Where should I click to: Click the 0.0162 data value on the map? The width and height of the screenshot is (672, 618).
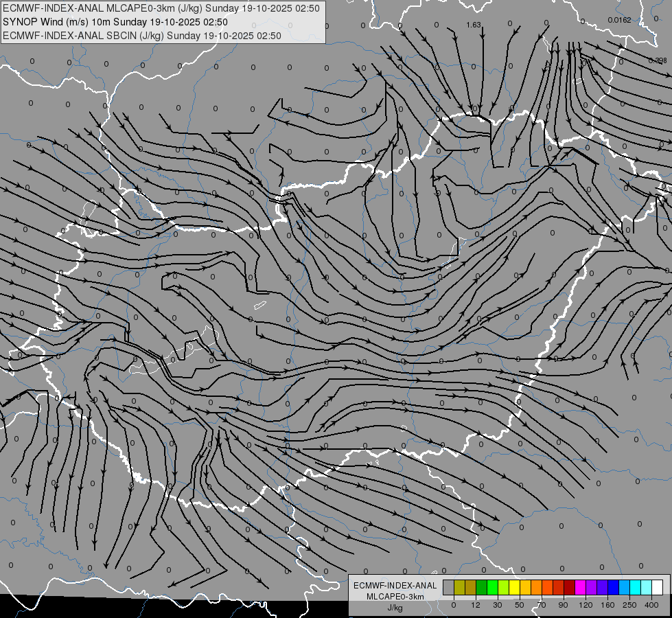[619, 20]
